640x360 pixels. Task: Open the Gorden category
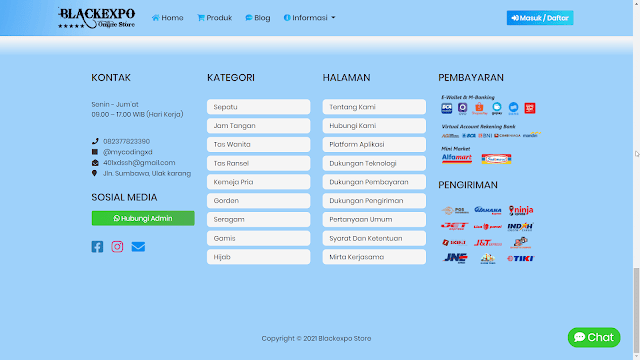tap(258, 201)
